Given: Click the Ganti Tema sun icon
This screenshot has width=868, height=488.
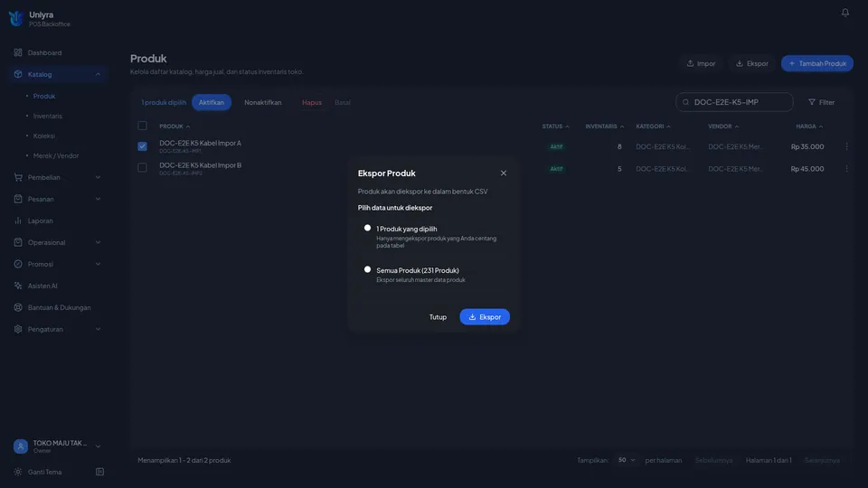Looking at the screenshot, I should pos(18,472).
